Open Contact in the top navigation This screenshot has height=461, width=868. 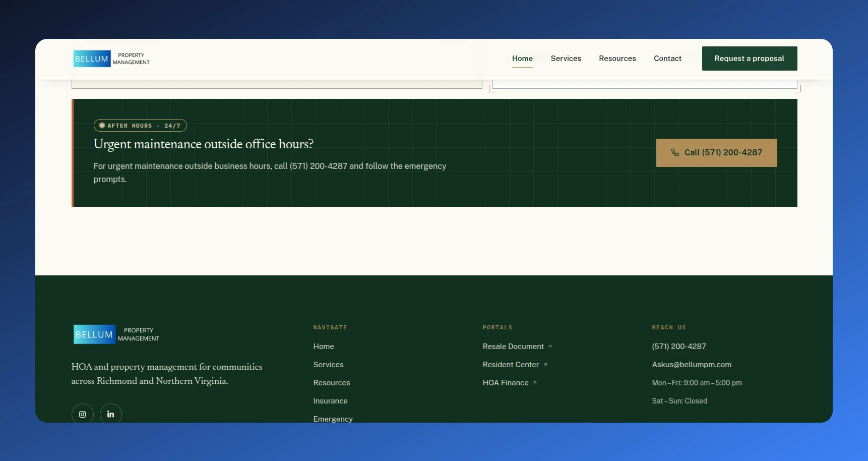[x=667, y=59]
